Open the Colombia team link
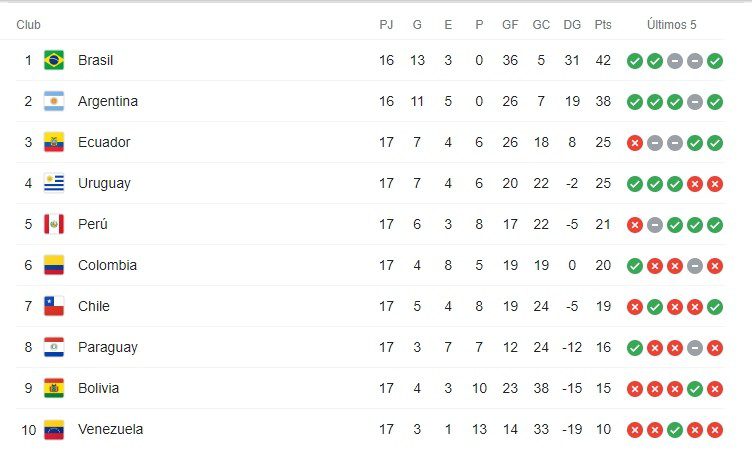 107,265
